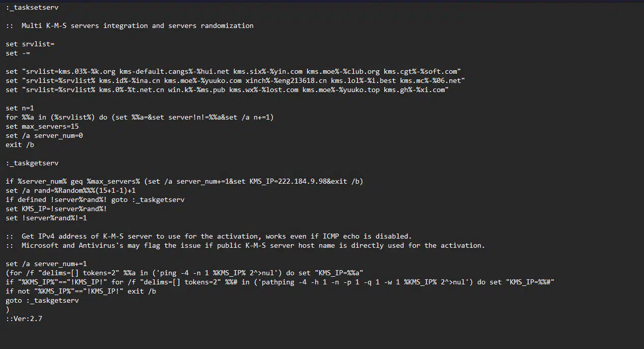Click the "set /a server_num=0" line

click(x=44, y=135)
